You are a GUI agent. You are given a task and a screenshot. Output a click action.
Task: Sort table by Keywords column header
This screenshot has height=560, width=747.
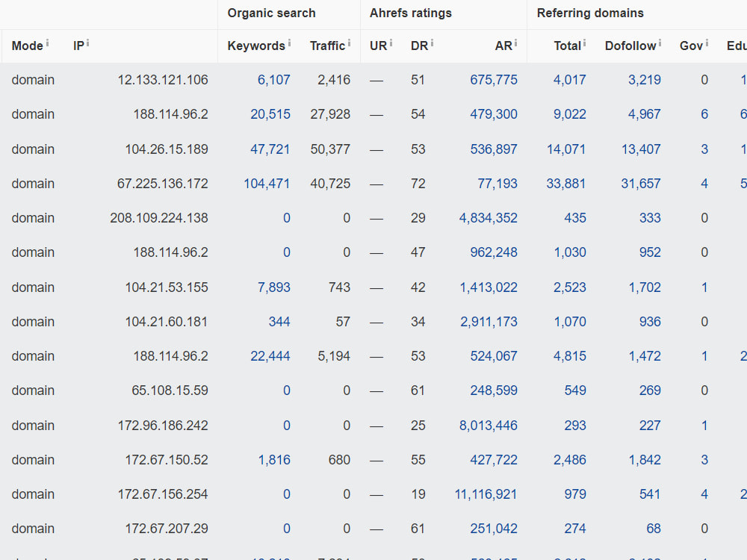click(x=255, y=46)
